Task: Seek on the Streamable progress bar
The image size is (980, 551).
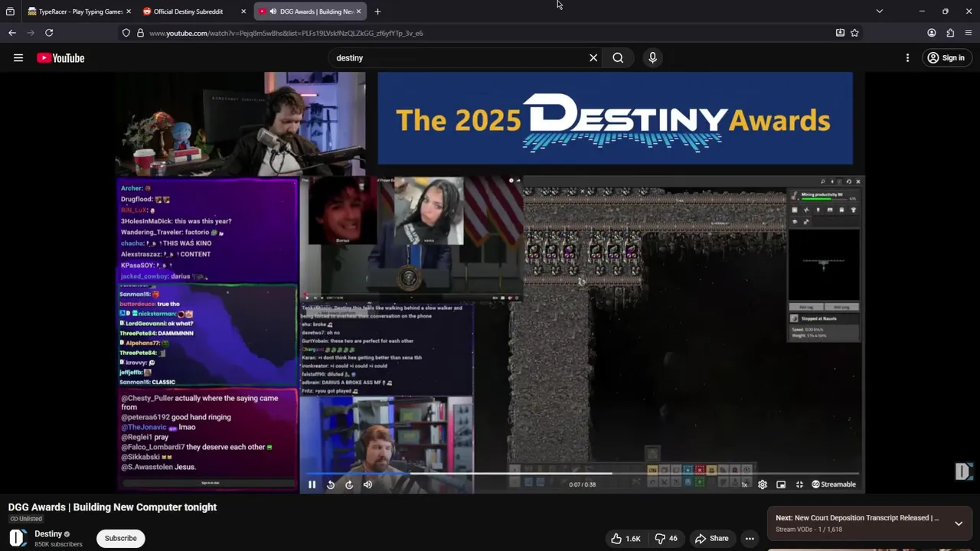Action: click(582, 473)
